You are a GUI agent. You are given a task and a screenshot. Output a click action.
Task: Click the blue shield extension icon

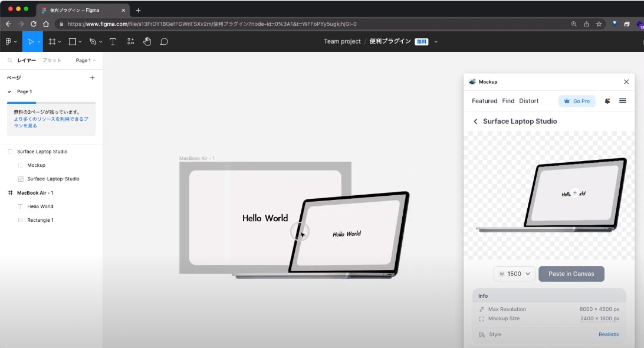(x=615, y=24)
